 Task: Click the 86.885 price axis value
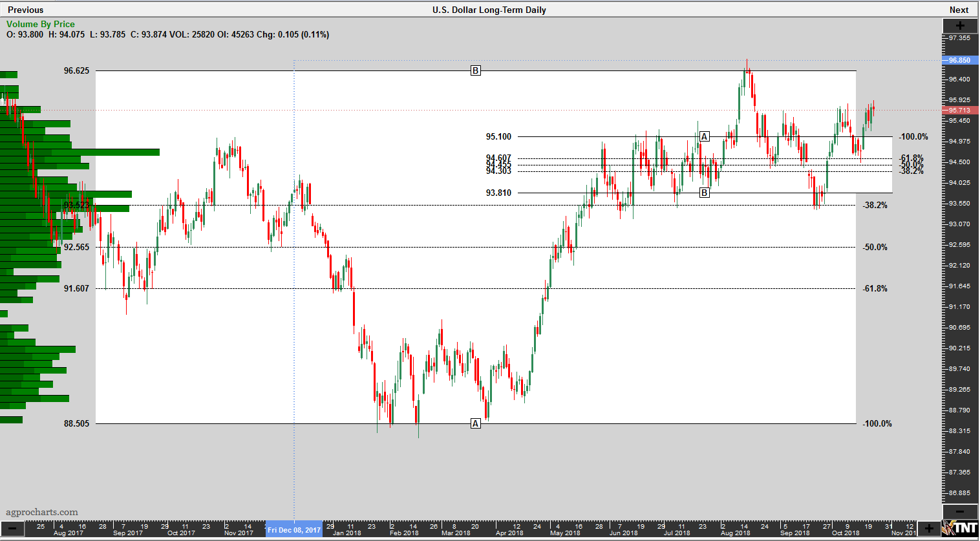[959, 493]
